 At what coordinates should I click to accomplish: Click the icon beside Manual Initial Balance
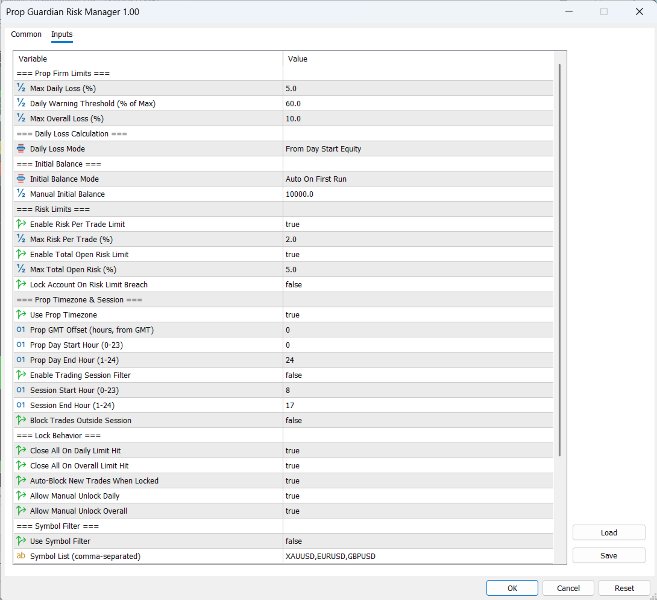[21, 194]
